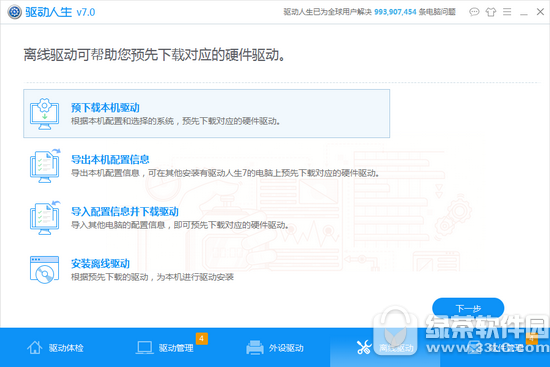Select 导出本机配置信息 option

point(207,166)
